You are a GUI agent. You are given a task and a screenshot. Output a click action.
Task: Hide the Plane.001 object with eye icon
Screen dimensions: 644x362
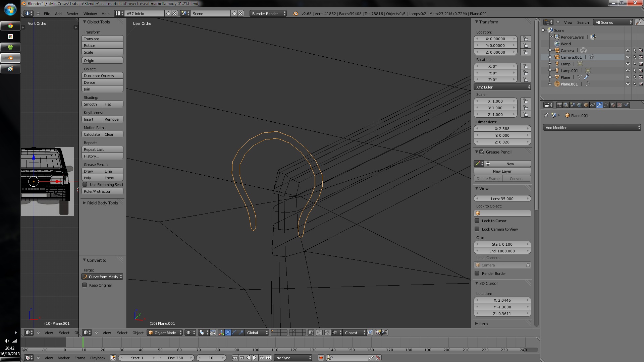coord(628,84)
